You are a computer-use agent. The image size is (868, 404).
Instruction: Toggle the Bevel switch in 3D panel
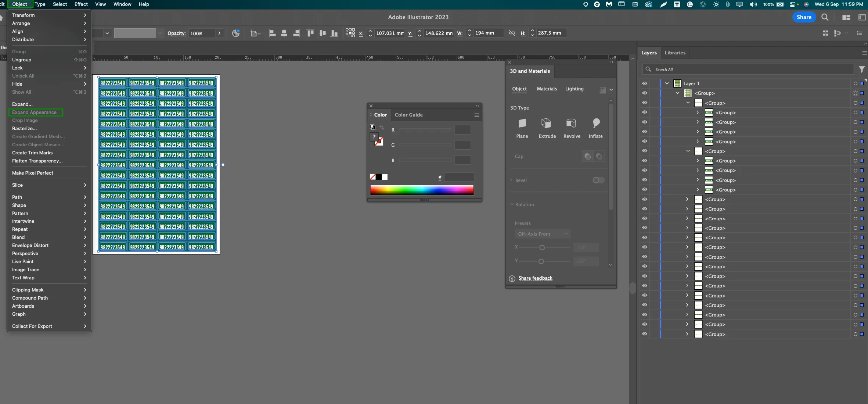click(598, 180)
